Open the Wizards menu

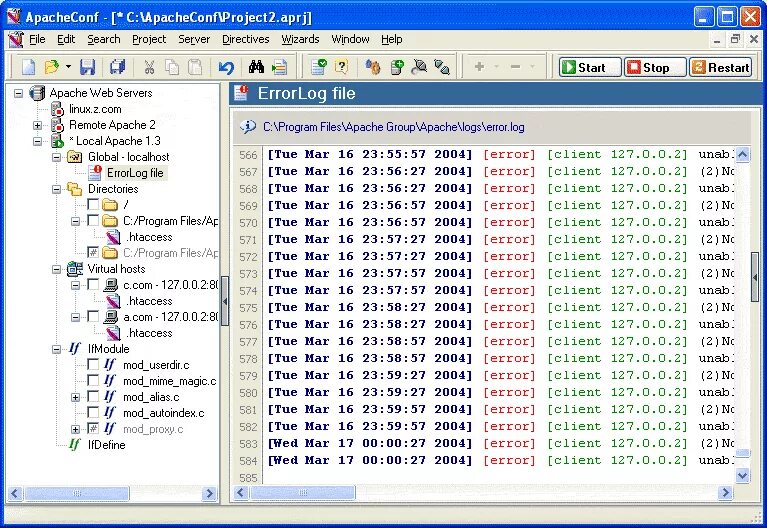pyautogui.click(x=300, y=39)
